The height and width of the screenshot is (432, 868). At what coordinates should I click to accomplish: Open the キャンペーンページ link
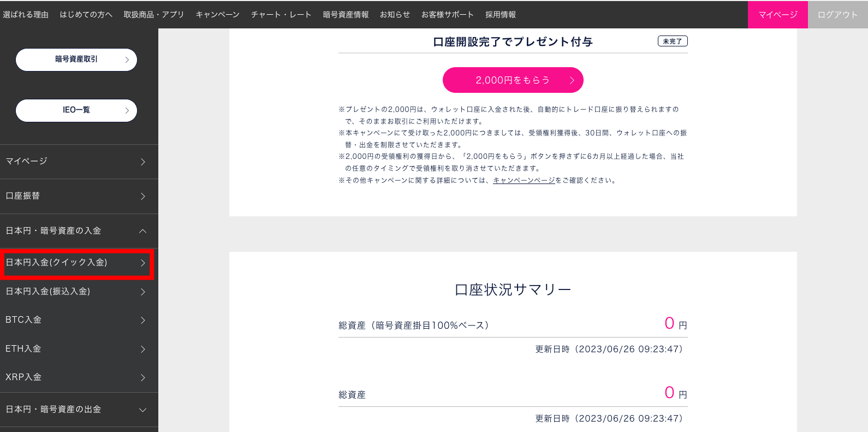pyautogui.click(x=524, y=180)
